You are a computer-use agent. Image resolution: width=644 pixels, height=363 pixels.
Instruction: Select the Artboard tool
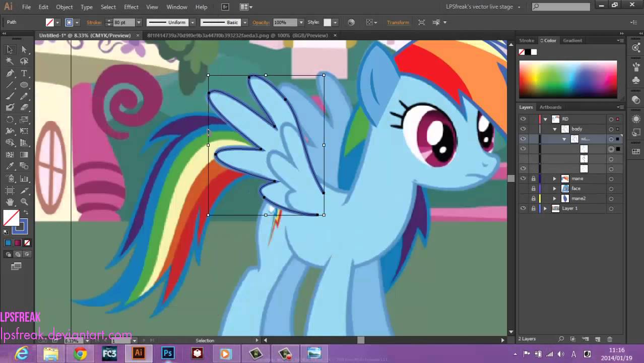coord(10,190)
